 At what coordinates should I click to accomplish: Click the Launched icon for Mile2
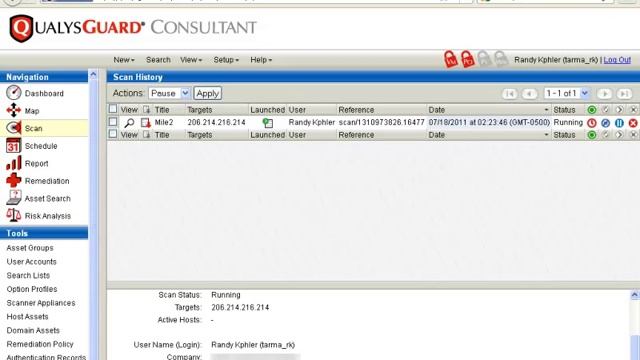(268, 122)
